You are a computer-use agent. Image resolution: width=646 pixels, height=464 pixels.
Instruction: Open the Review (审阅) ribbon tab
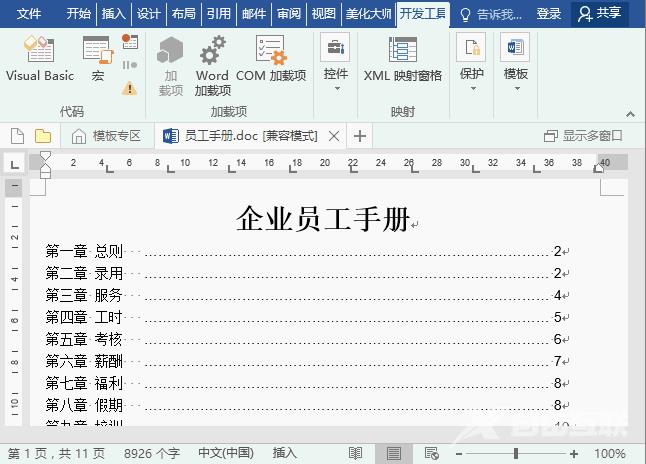(x=289, y=14)
